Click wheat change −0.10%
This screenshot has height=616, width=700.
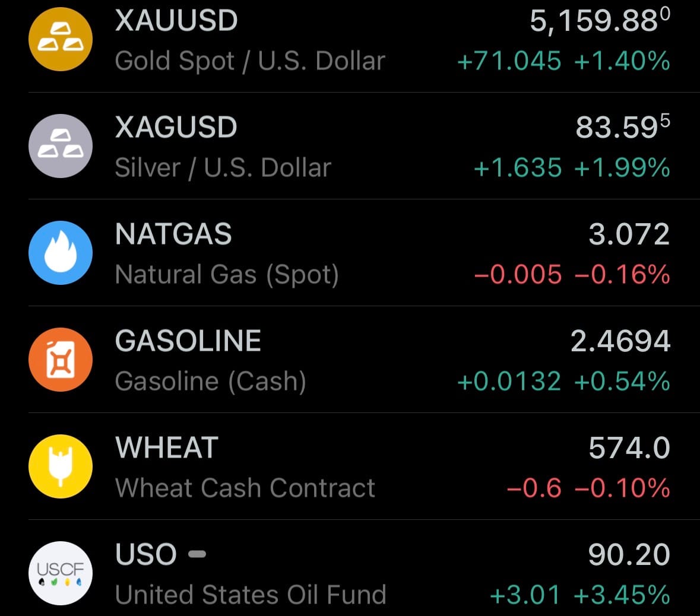[622, 488]
